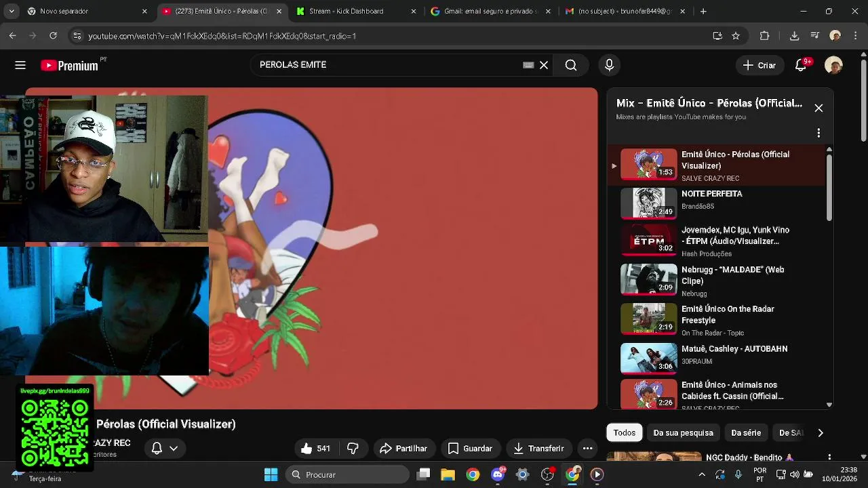Like the video with 541 likes
Image resolution: width=868 pixels, height=488 pixels.
point(316,448)
